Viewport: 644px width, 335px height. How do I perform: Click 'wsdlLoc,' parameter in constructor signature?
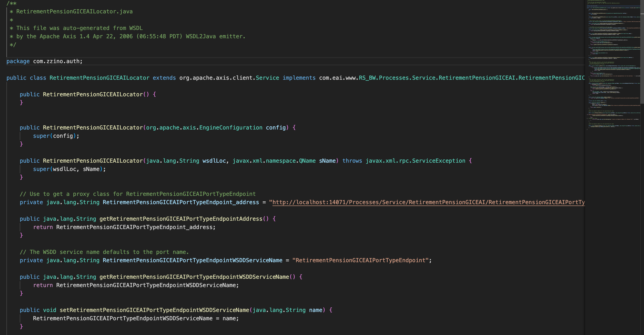coord(215,161)
